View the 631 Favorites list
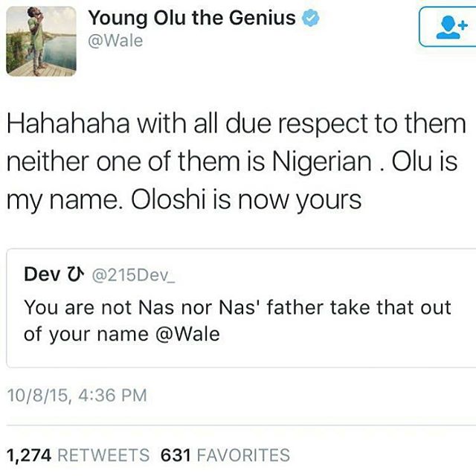The width and height of the screenshot is (476, 476). pos(225,455)
